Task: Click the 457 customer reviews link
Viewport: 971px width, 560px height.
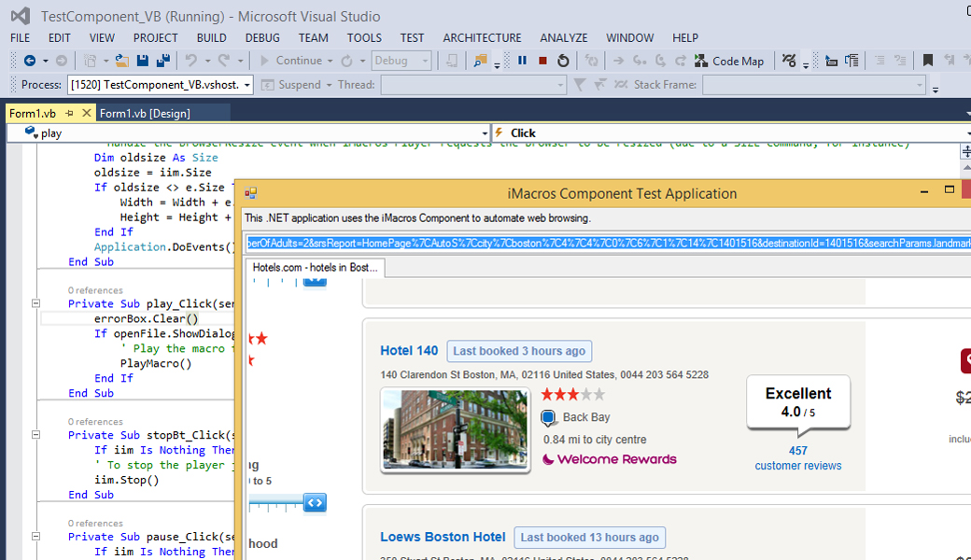Action: (x=797, y=458)
